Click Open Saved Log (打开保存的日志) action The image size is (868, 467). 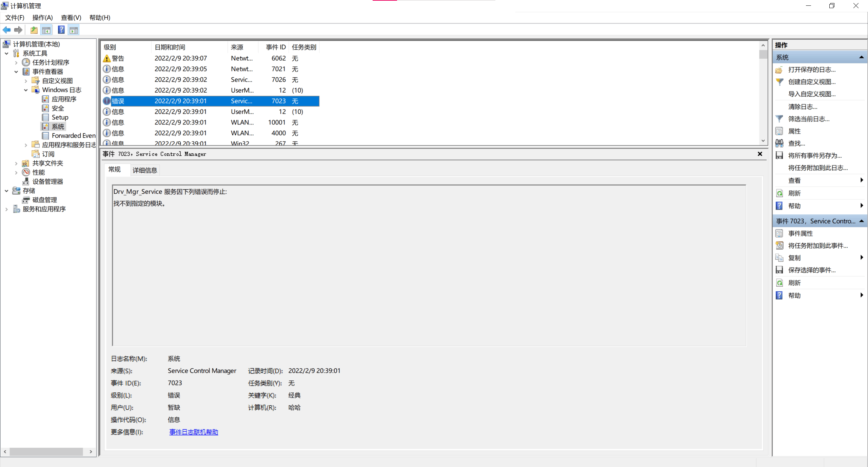pos(812,70)
